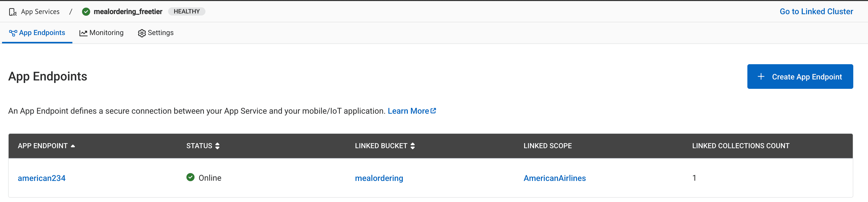The width and height of the screenshot is (868, 202).
Task: Click the HEALTHY status badge
Action: tap(187, 11)
